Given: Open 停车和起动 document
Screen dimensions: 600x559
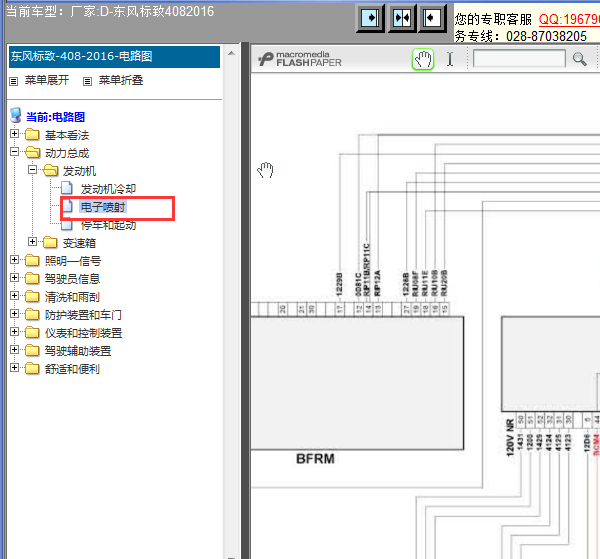Looking at the screenshot, I should [108, 225].
